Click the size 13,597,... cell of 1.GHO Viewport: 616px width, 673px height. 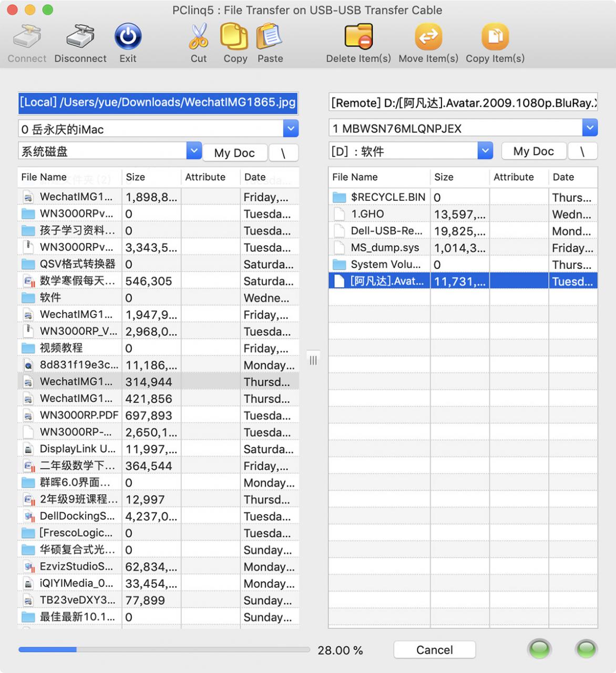coord(460,214)
